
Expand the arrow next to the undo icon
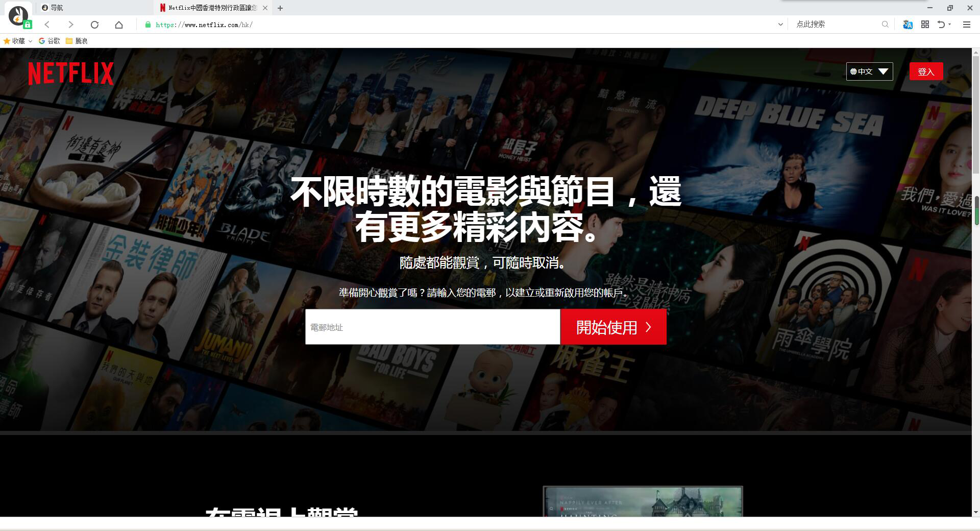[949, 25]
